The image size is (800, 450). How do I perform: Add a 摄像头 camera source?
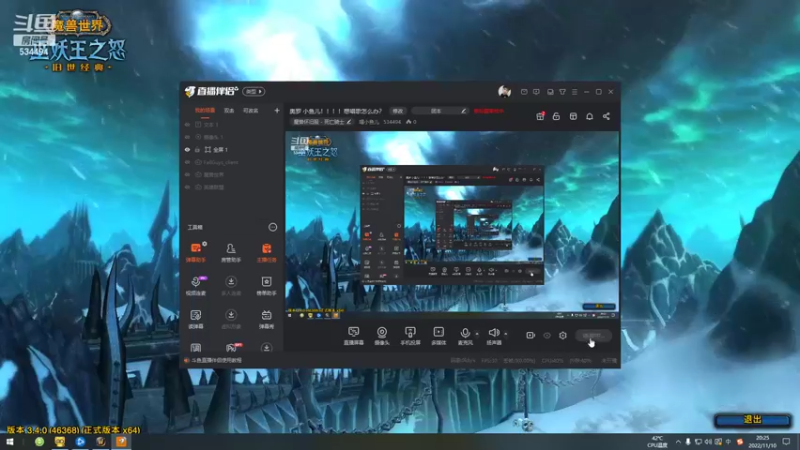[382, 336]
